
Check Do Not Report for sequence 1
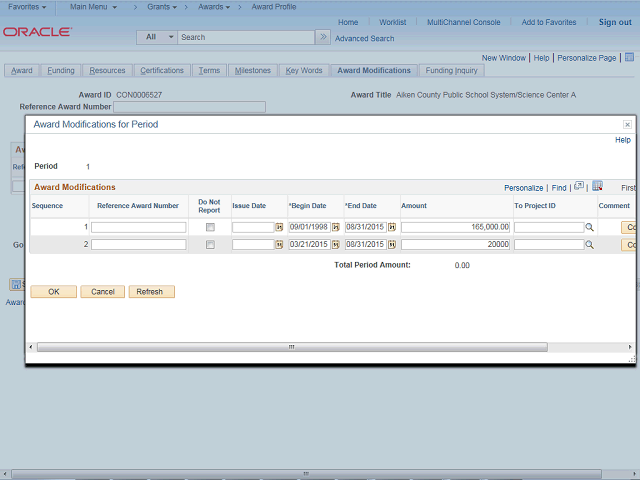210,228
